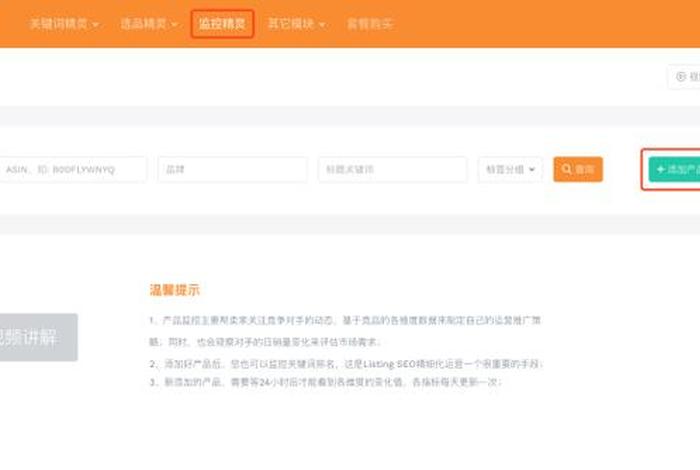Open the 标签分组 dropdown
700x470 pixels.
click(x=510, y=170)
